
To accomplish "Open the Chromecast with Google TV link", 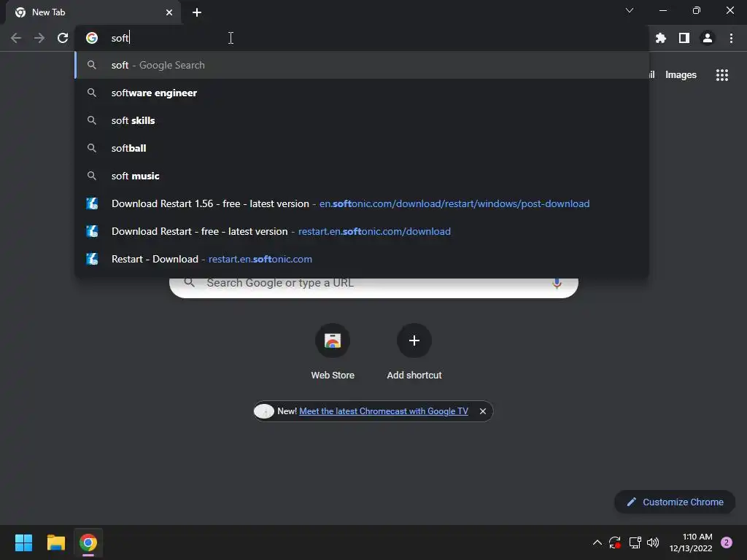I will tap(384, 411).
